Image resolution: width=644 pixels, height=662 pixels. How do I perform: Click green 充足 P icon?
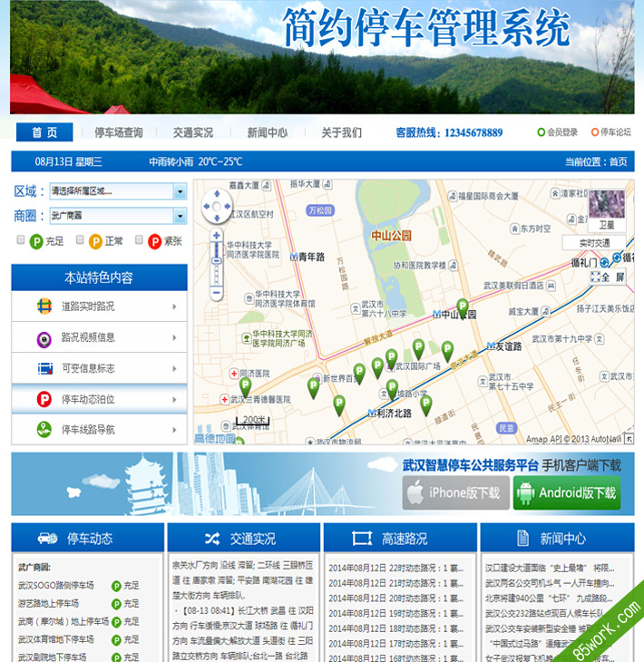tap(36, 241)
